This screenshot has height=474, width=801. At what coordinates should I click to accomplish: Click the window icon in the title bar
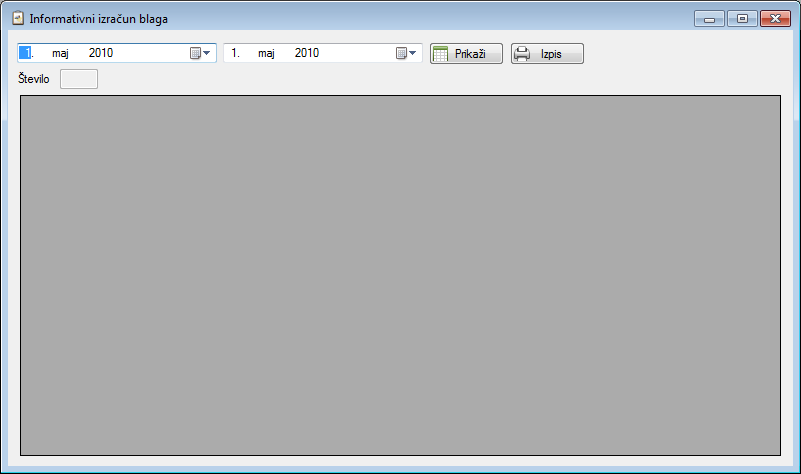(x=18, y=18)
